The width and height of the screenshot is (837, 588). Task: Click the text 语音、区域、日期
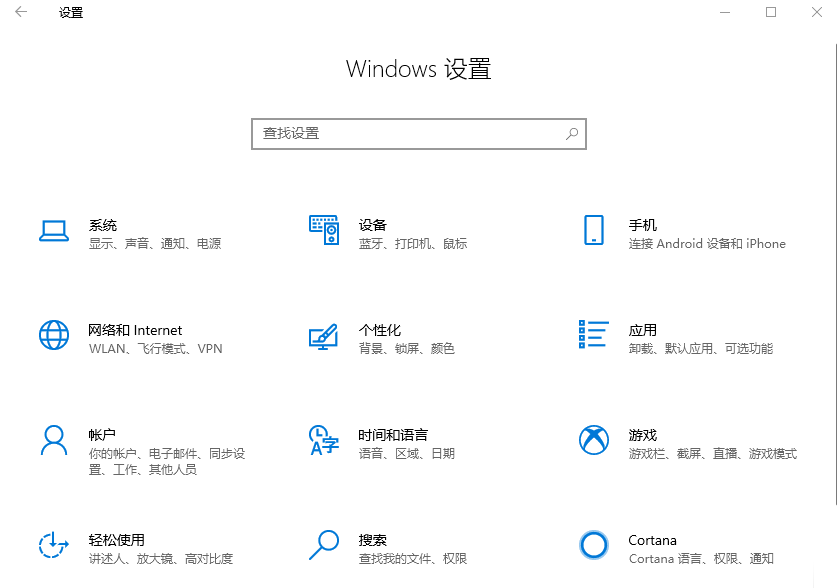pos(407,454)
